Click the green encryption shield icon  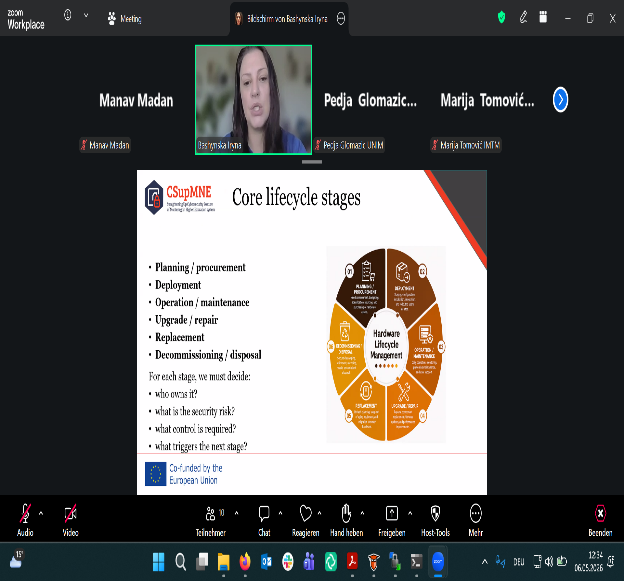point(501,17)
